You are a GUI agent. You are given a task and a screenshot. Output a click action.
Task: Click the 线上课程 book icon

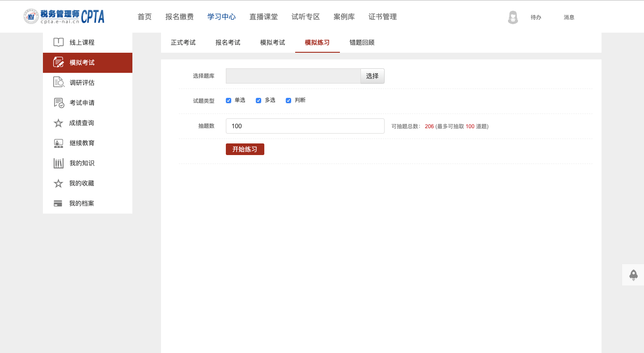click(59, 42)
